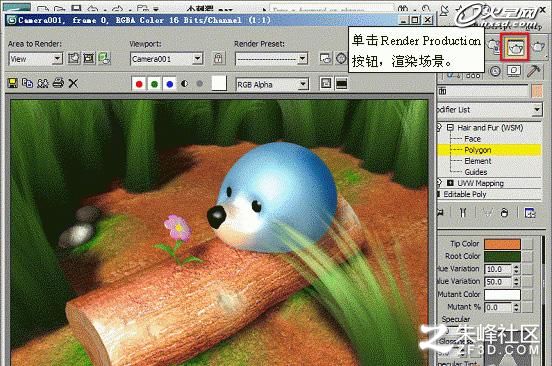Image resolution: width=552 pixels, height=366 pixels.
Task: Click the Save Image floppy icon
Action: pos(13,83)
